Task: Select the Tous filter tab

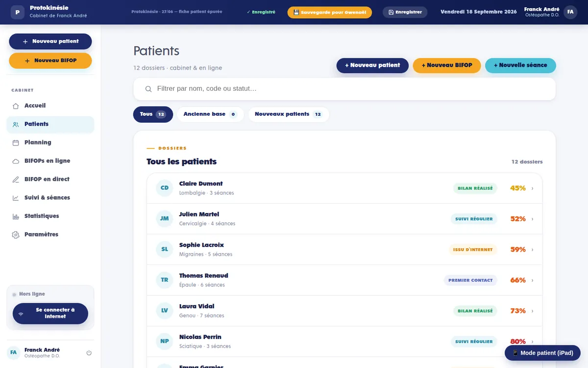Action: point(153,114)
